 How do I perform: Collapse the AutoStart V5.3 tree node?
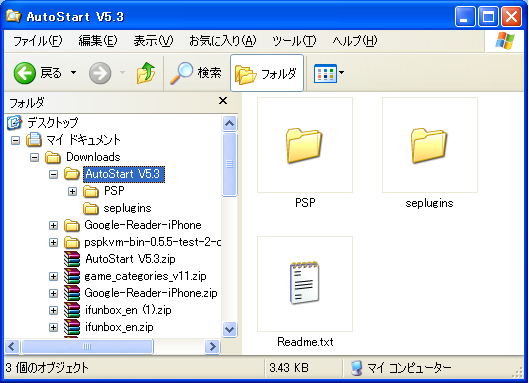pyautogui.click(x=53, y=174)
